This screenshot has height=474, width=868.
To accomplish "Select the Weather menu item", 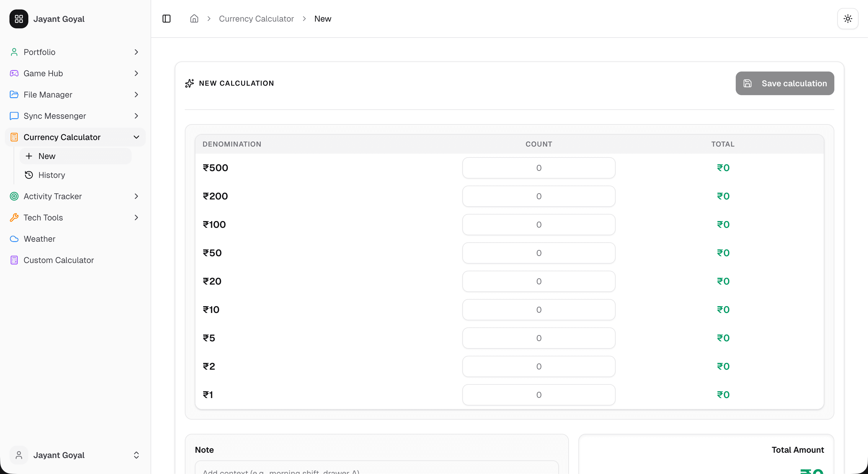I will tap(75, 239).
